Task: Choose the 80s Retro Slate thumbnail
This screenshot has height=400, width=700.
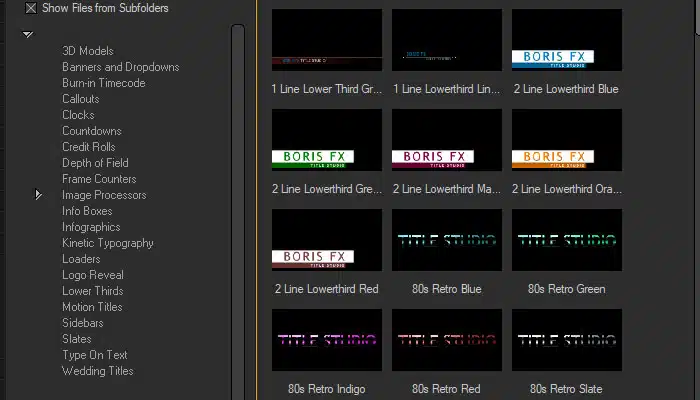Action: pyautogui.click(x=567, y=340)
